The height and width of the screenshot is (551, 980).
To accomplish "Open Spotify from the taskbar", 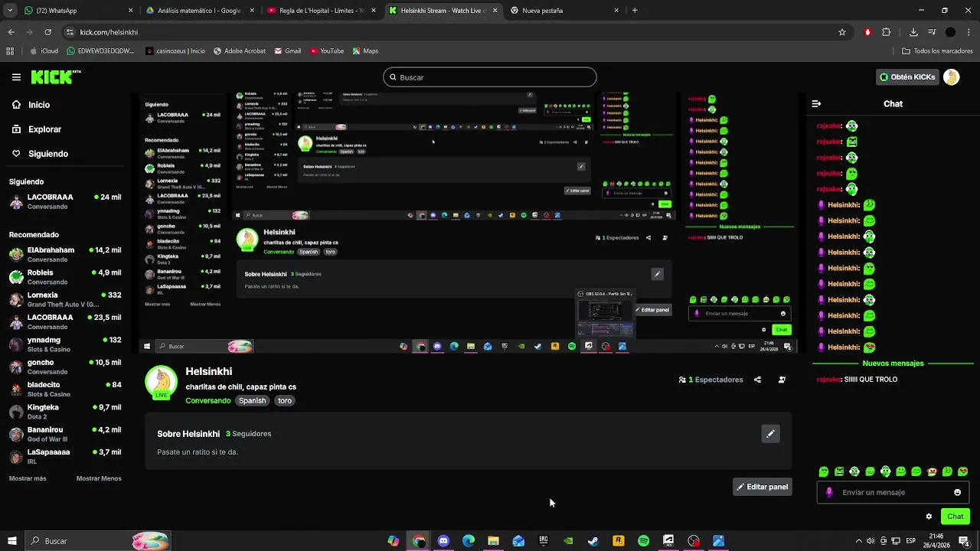I will (x=643, y=541).
